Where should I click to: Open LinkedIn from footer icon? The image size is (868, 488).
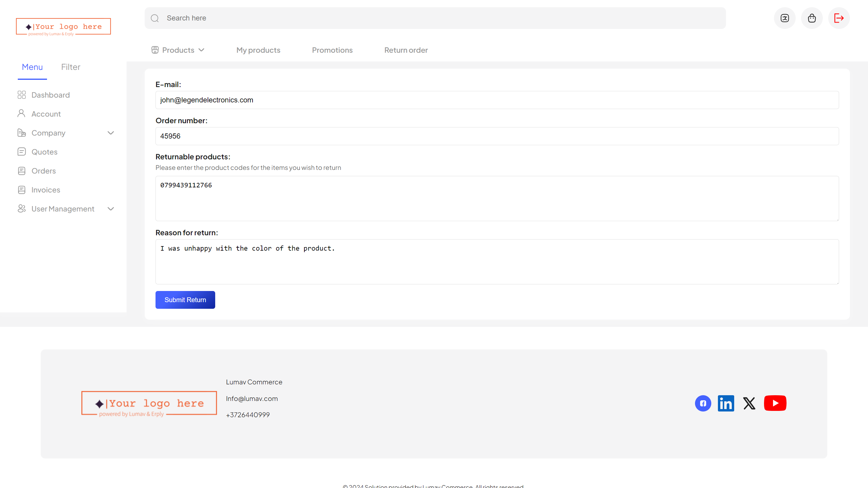pos(726,403)
